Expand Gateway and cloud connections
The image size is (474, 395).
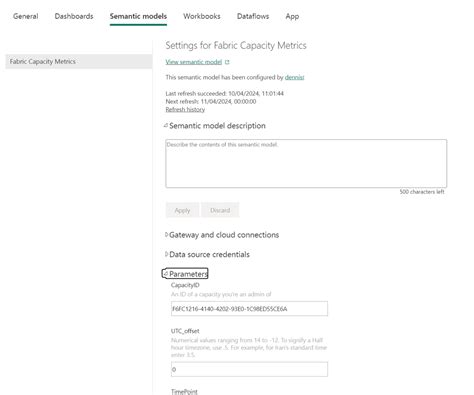(x=222, y=235)
